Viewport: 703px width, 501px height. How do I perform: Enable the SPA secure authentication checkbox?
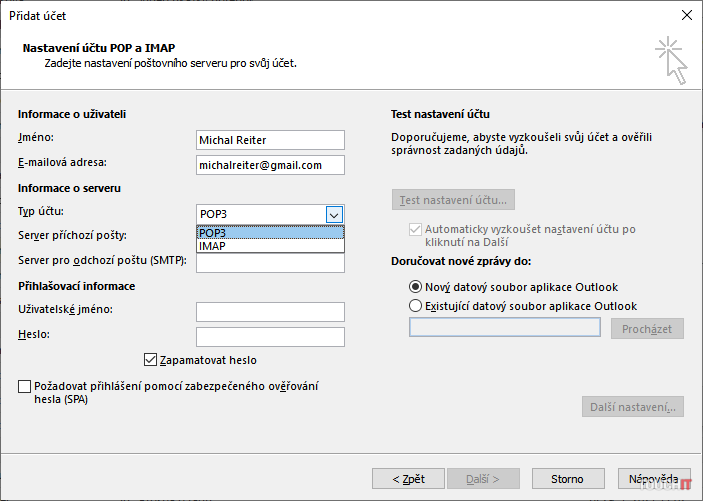pyautogui.click(x=25, y=386)
